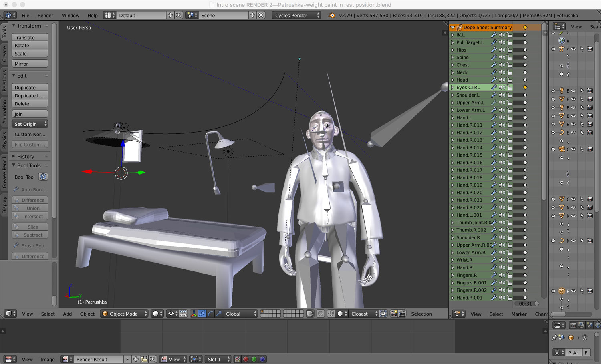
Task: Toggle the lock on the Head channel
Action: [509, 80]
